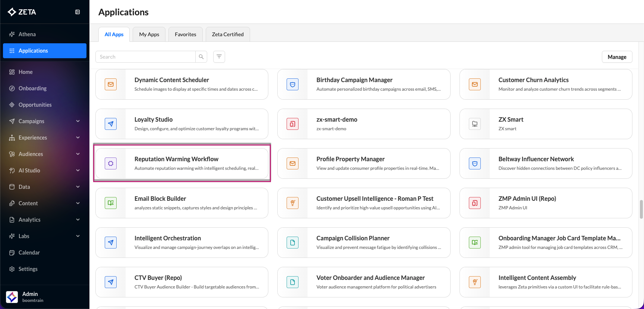Viewport: 644px width, 309px height.
Task: Open the Intelligent Content Assembly app
Action: (x=546, y=282)
